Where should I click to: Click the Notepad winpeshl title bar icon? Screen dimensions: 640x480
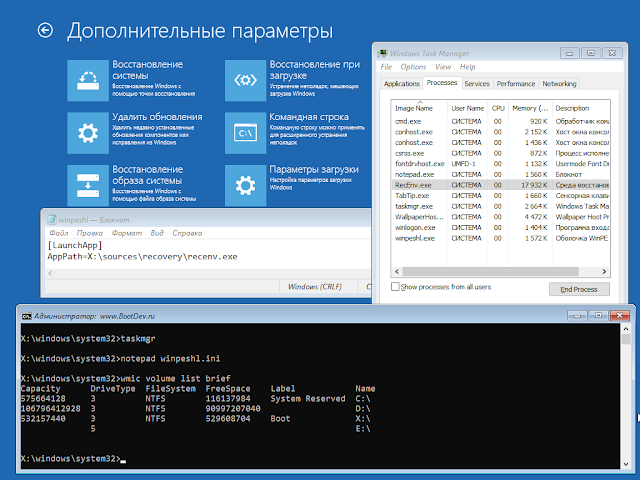click(x=51, y=220)
